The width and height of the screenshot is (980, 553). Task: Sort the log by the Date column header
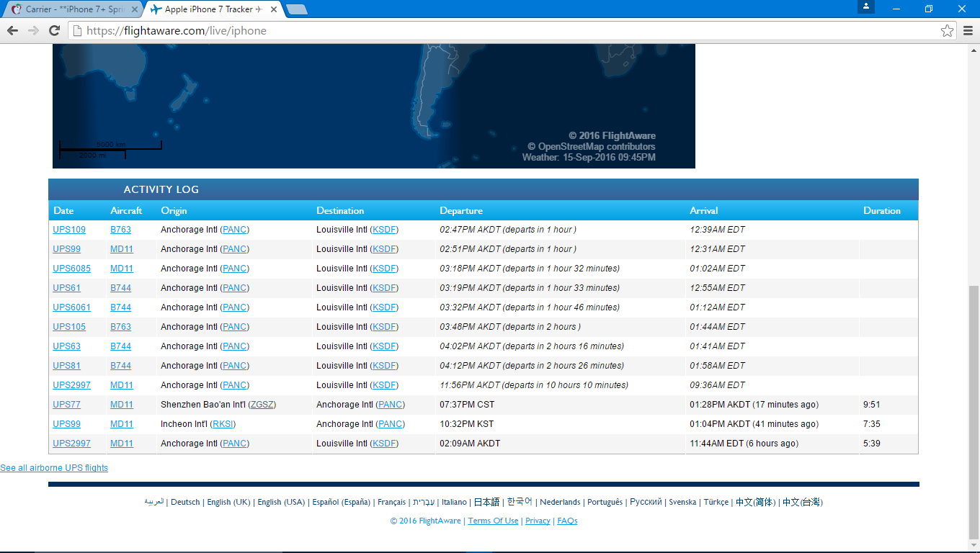(x=63, y=211)
